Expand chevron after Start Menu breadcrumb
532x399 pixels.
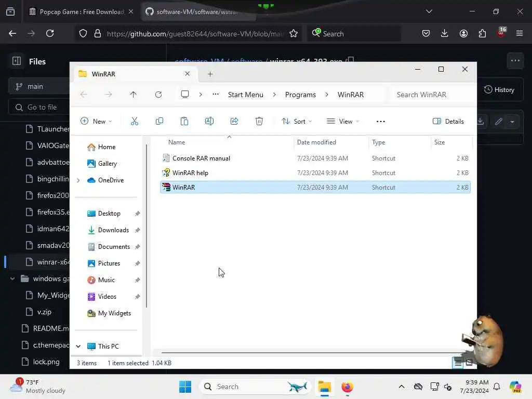(274, 95)
